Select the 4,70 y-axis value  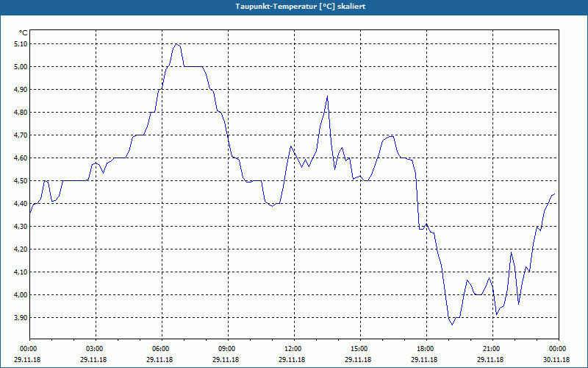click(x=21, y=135)
